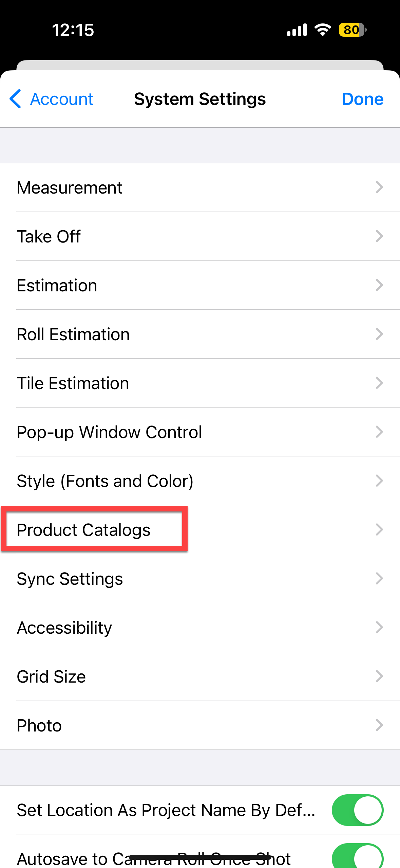Go back to Account screen
Viewport: 400px width, 868px height.
coord(61,99)
